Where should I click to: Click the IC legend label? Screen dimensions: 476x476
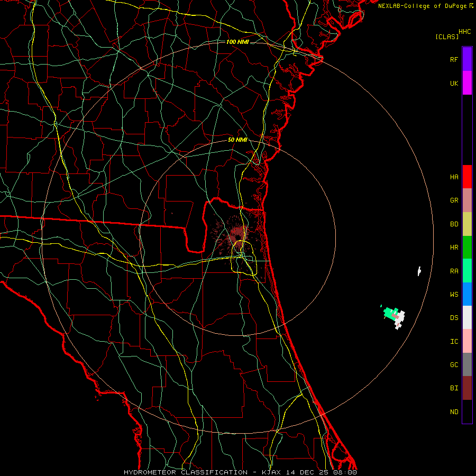click(x=454, y=342)
